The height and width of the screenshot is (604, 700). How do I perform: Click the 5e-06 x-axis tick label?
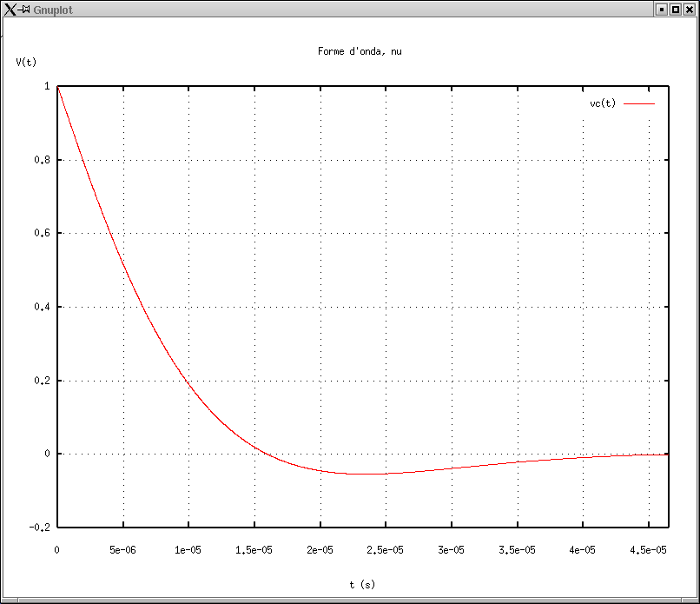(x=122, y=550)
